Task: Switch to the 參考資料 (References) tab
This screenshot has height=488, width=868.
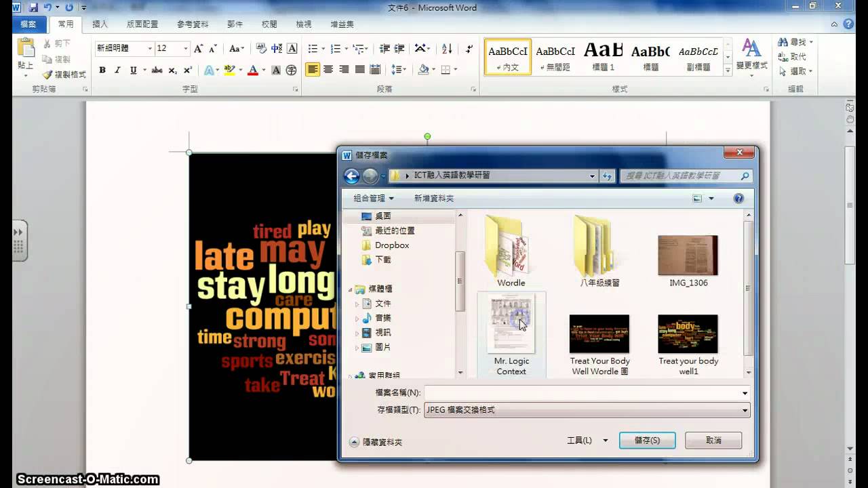Action: tap(193, 24)
